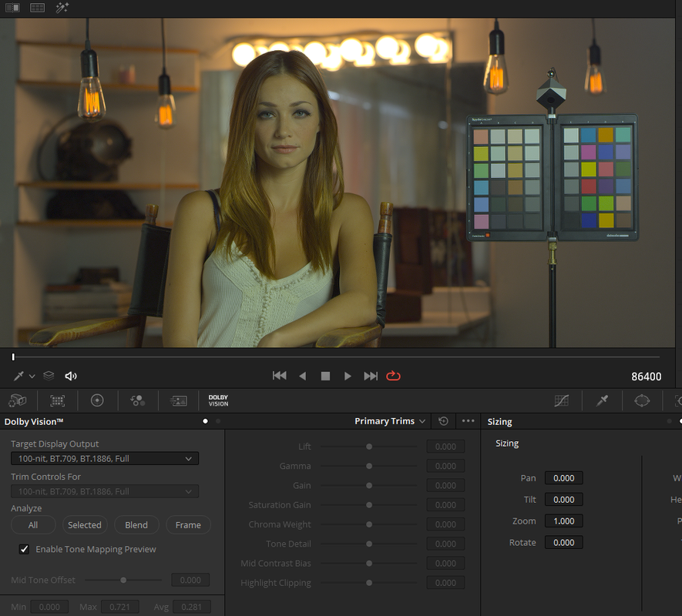682x616 pixels.
Task: Click the Sizing Pan value field
Action: 563,478
